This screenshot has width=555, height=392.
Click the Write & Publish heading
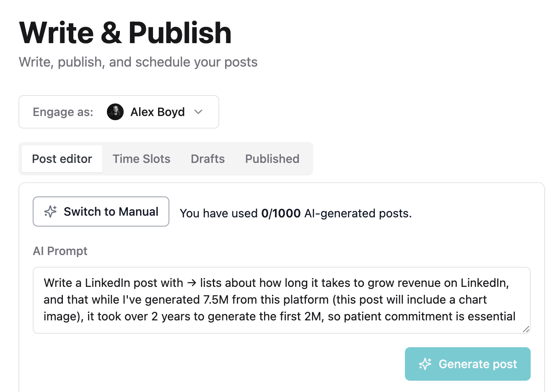point(125,33)
